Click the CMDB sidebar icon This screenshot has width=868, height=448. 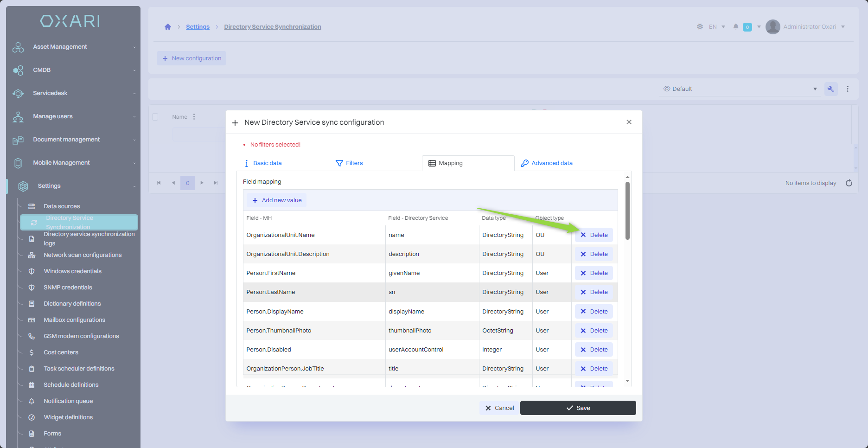pos(18,70)
